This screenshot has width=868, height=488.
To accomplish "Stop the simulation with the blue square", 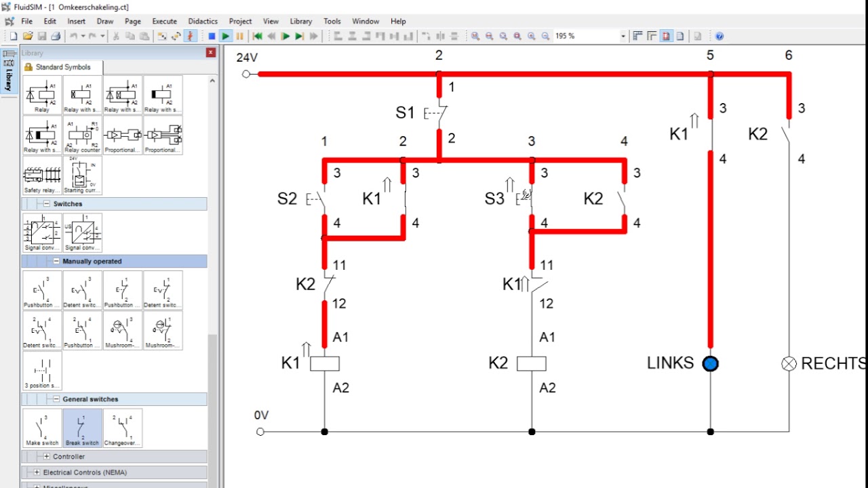I will point(212,36).
